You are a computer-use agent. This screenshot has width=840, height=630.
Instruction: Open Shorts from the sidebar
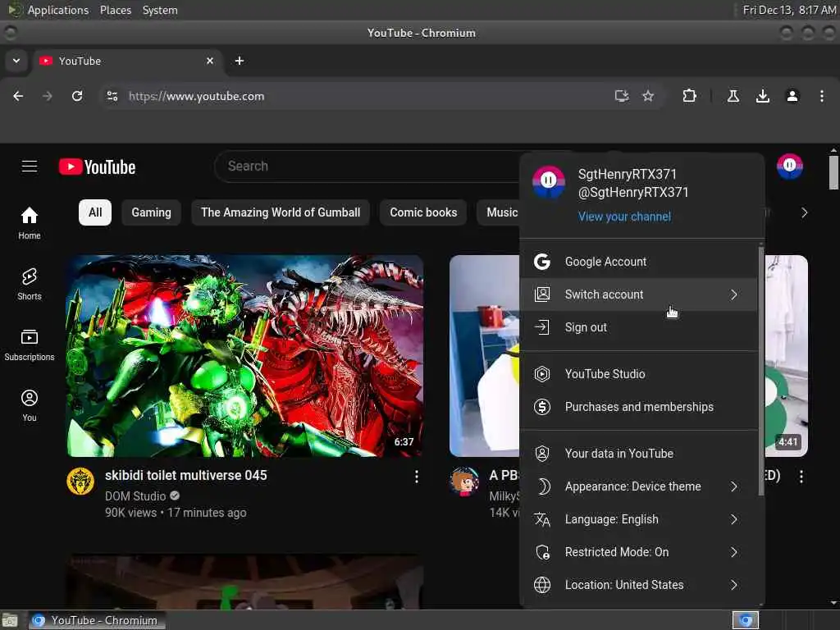click(x=30, y=284)
